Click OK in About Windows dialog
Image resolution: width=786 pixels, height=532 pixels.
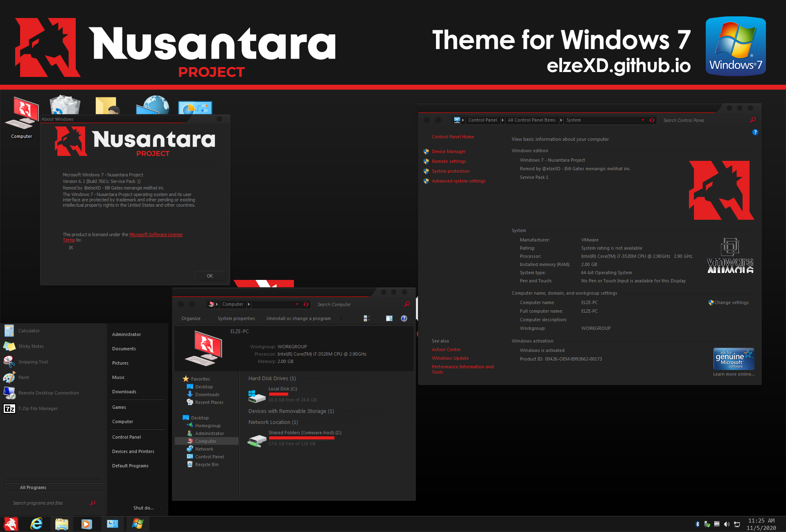pyautogui.click(x=210, y=276)
